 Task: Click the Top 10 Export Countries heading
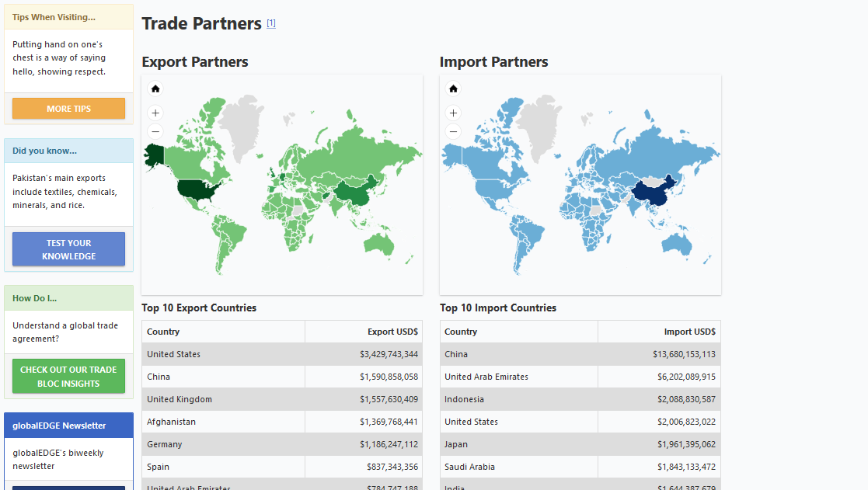[x=199, y=308]
